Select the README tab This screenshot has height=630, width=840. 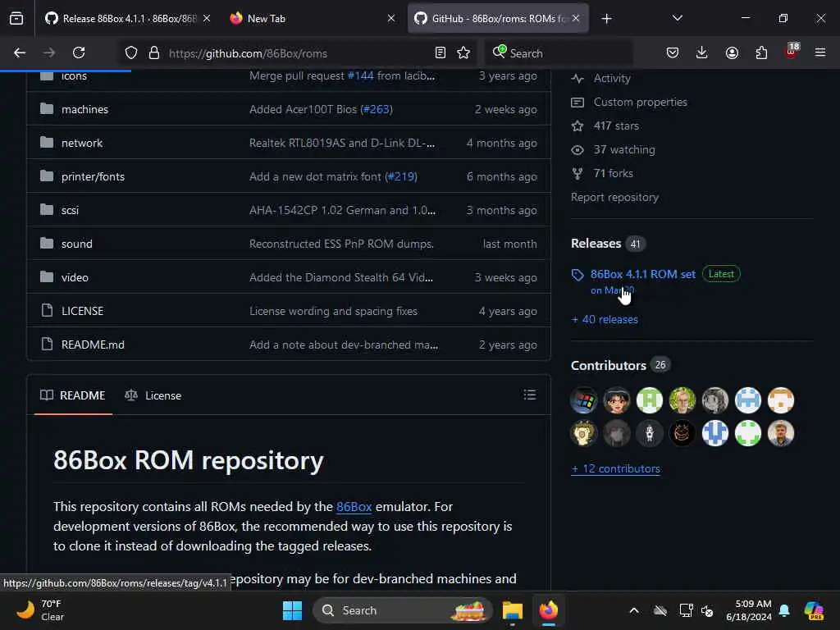73,395
